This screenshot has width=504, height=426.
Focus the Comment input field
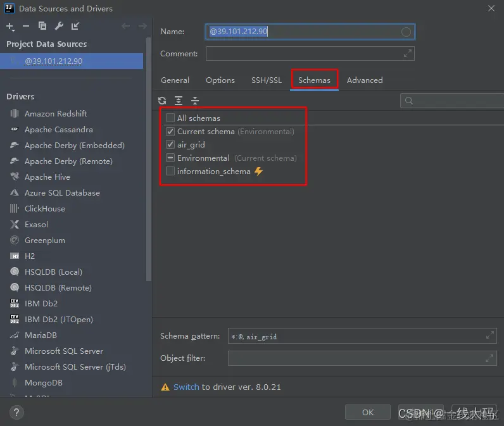pyautogui.click(x=310, y=54)
